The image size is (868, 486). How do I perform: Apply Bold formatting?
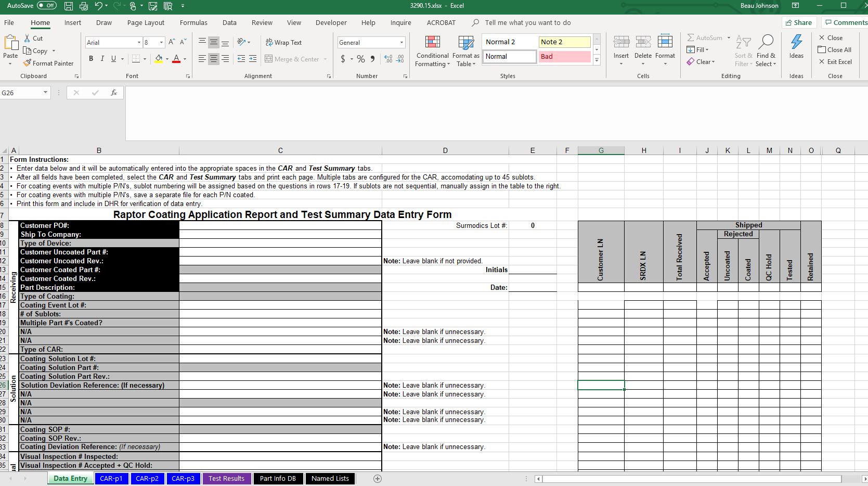click(91, 59)
